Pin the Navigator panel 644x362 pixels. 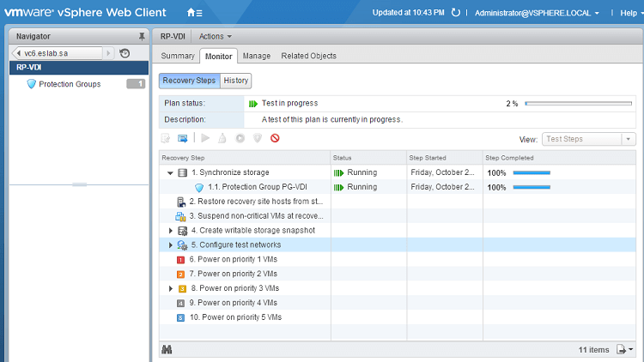142,36
